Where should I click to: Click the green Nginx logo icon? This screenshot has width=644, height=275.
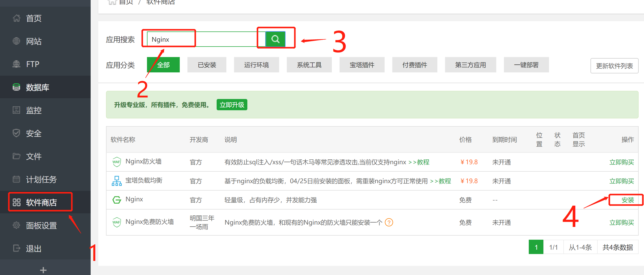click(117, 200)
